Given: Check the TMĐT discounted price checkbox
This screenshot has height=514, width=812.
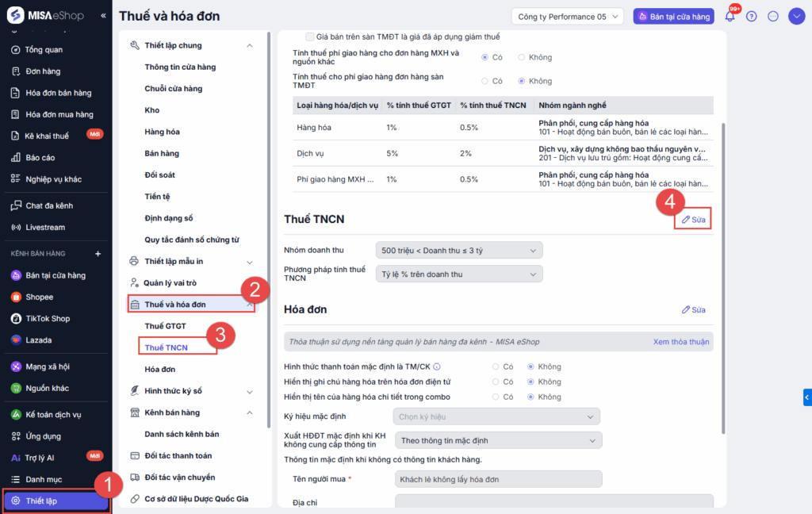Looking at the screenshot, I should coord(310,36).
